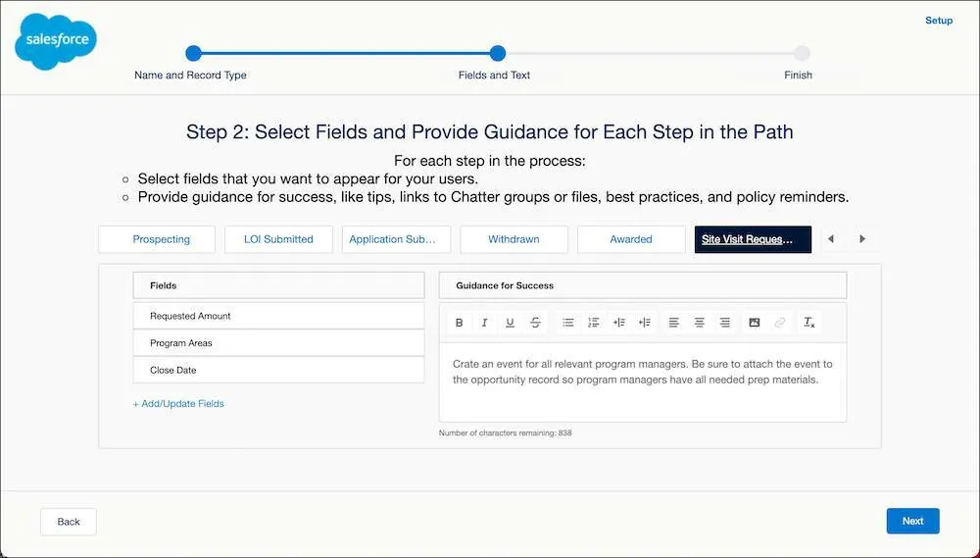Image resolution: width=980 pixels, height=558 pixels.
Task: Go to the next wizard step
Action: click(912, 521)
